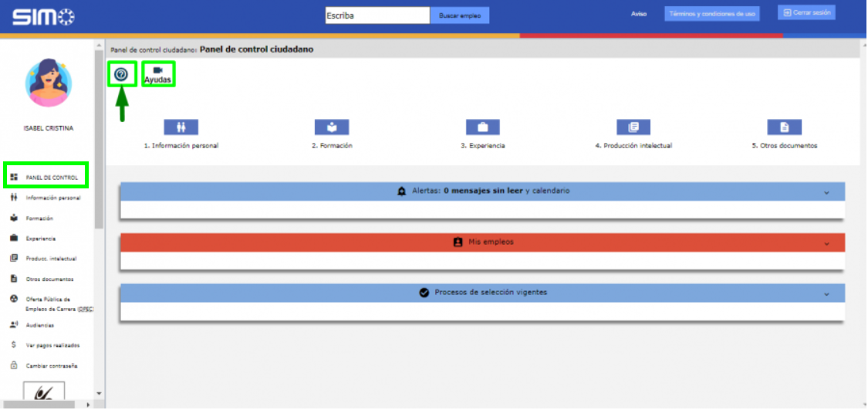Click the Otros documentos step icon
Screen dimensions: 868x410
pos(784,127)
